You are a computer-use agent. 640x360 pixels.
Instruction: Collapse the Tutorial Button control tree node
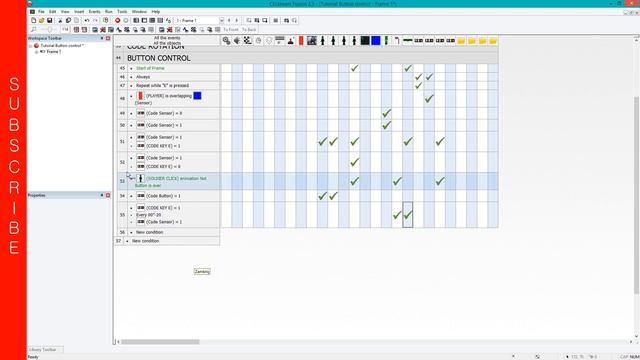click(30, 46)
